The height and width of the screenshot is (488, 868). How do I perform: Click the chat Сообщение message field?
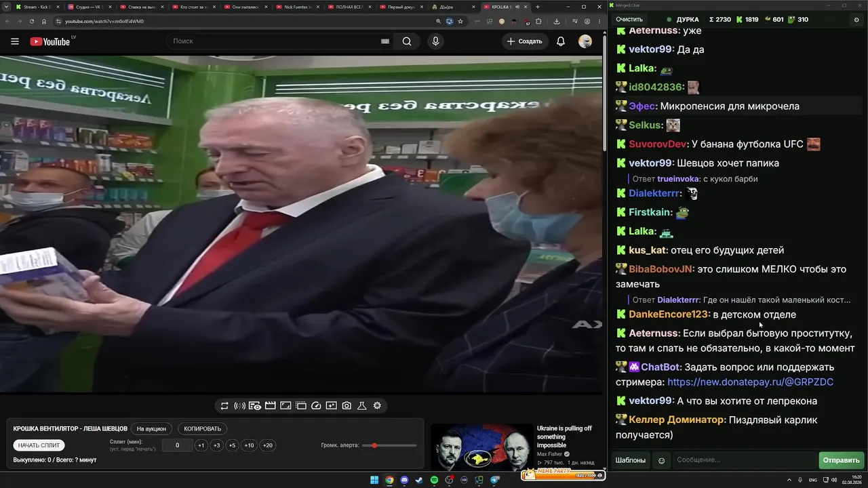(745, 460)
